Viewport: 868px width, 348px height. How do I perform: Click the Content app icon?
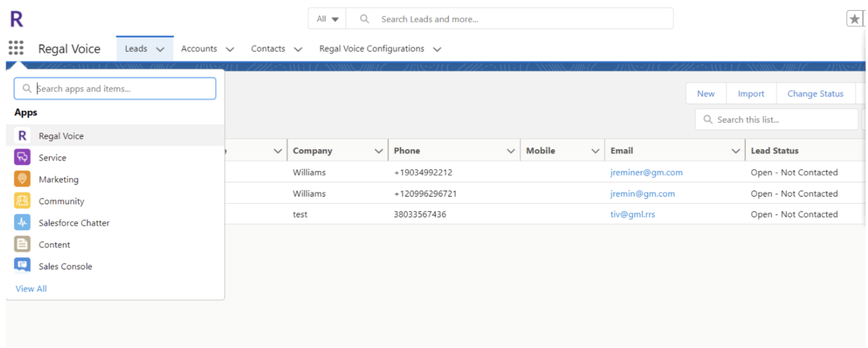click(22, 244)
